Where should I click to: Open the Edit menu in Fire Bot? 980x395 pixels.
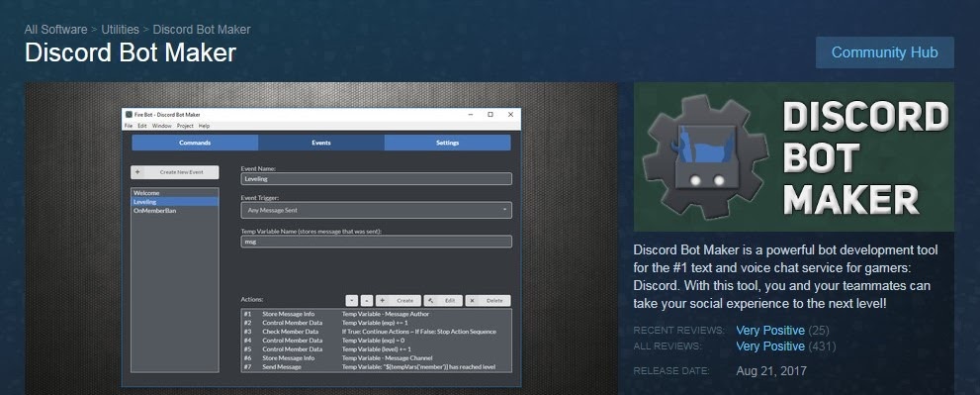click(x=142, y=126)
